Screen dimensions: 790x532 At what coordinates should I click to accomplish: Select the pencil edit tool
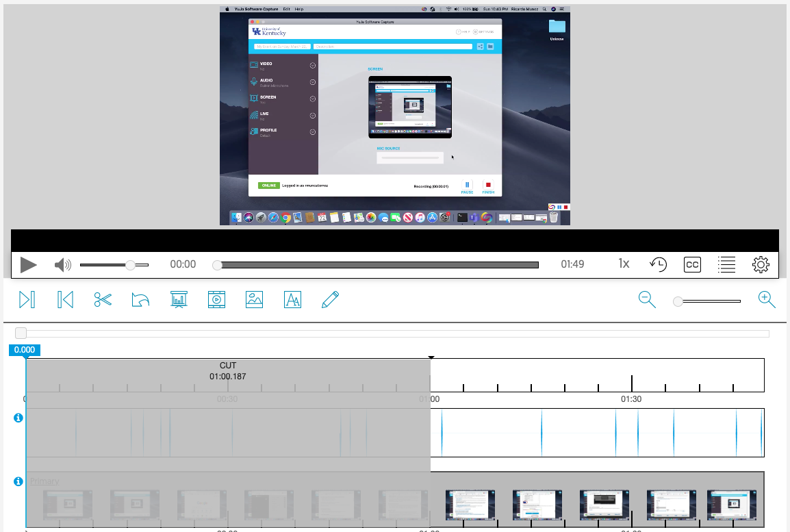(x=330, y=300)
